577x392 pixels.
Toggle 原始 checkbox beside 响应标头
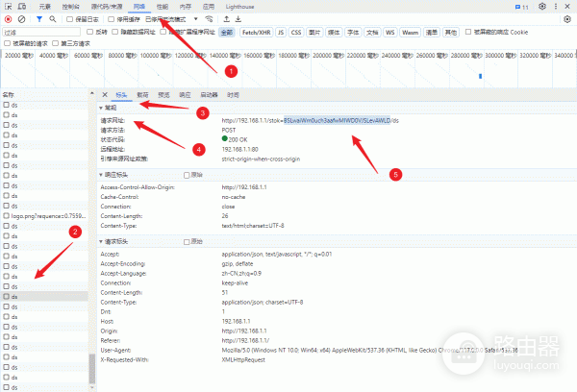187,175
